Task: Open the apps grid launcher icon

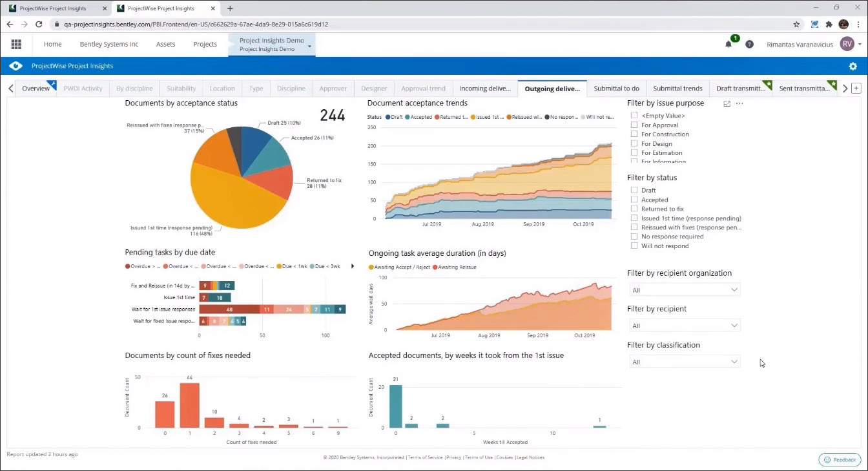Action: 16,45
